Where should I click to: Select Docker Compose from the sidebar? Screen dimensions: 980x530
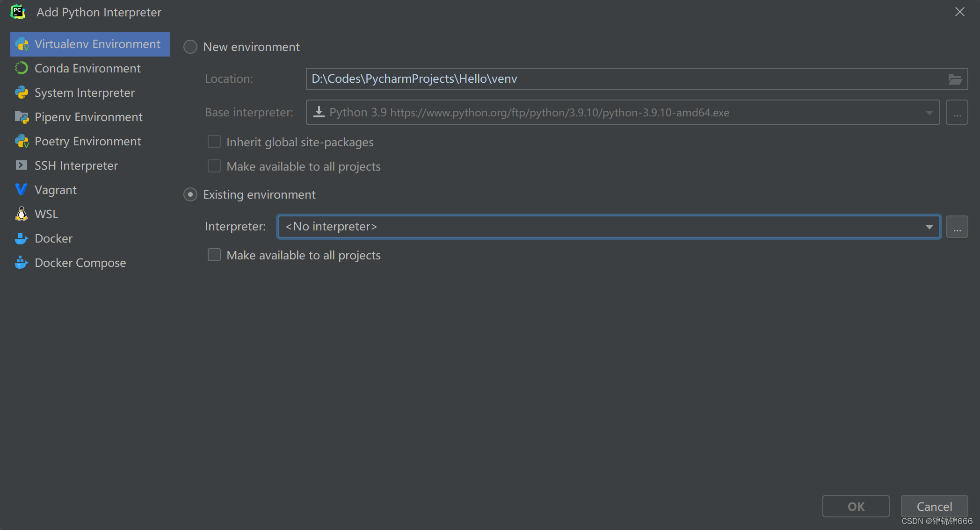point(80,262)
